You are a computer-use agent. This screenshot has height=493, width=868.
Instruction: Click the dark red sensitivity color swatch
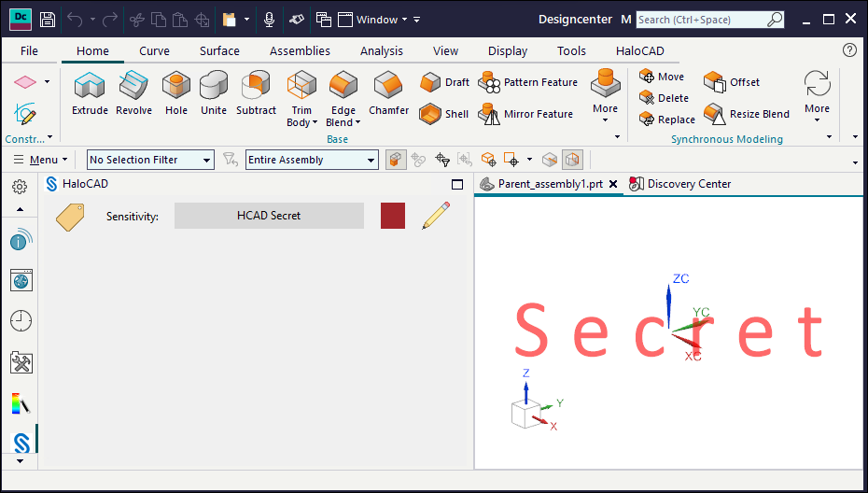(x=393, y=216)
